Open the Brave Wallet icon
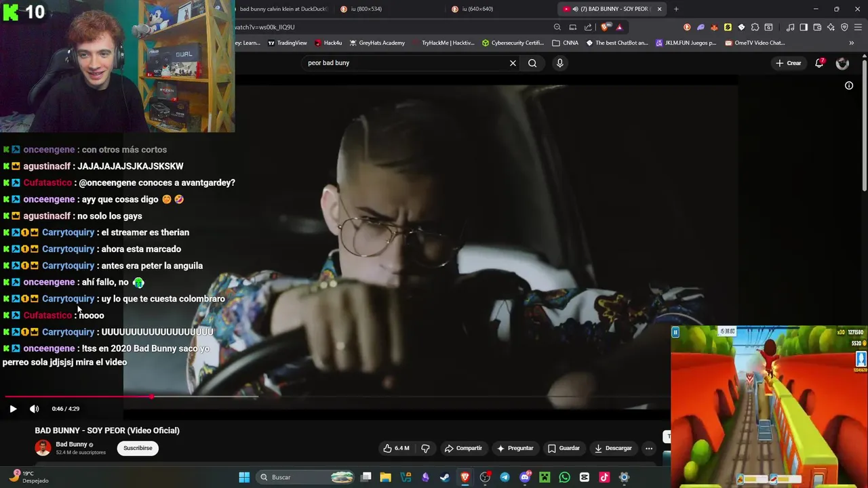Screen dimensions: 868x488 pos(817,27)
